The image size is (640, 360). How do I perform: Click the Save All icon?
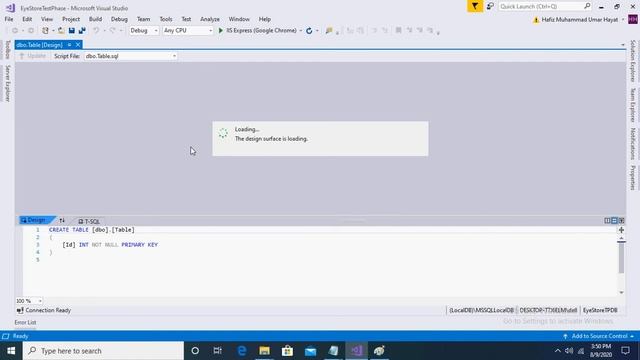coord(82,31)
